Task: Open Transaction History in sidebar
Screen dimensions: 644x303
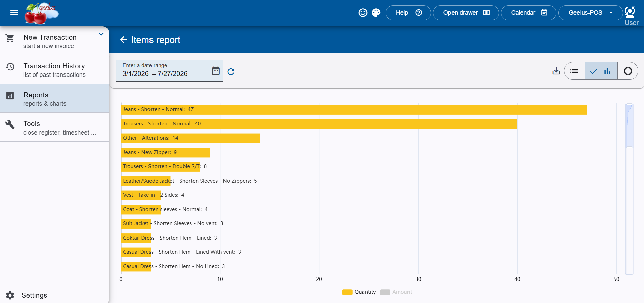Action: 54,69
